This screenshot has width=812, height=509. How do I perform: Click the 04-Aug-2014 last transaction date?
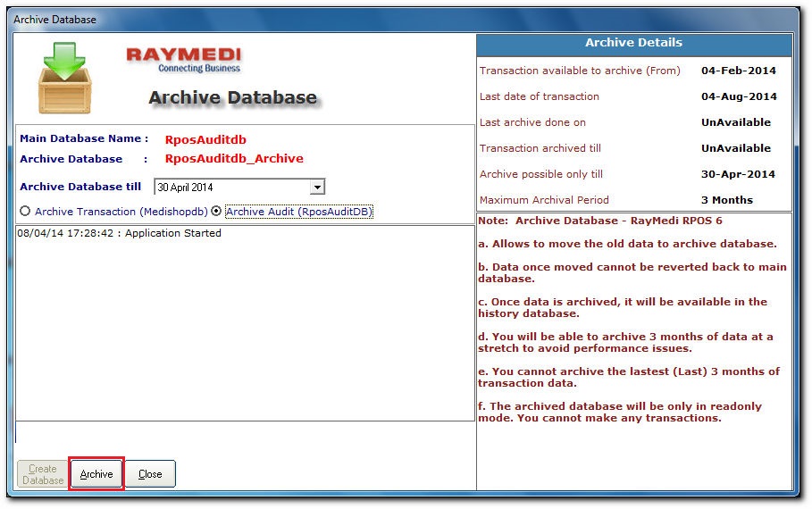coord(739,96)
